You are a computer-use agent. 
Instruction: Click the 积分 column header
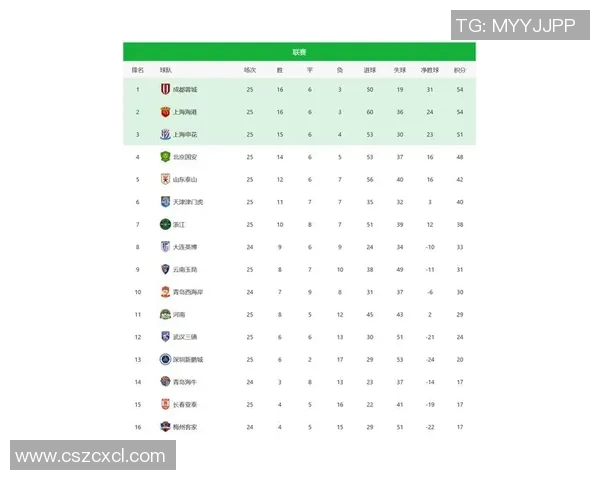(459, 70)
